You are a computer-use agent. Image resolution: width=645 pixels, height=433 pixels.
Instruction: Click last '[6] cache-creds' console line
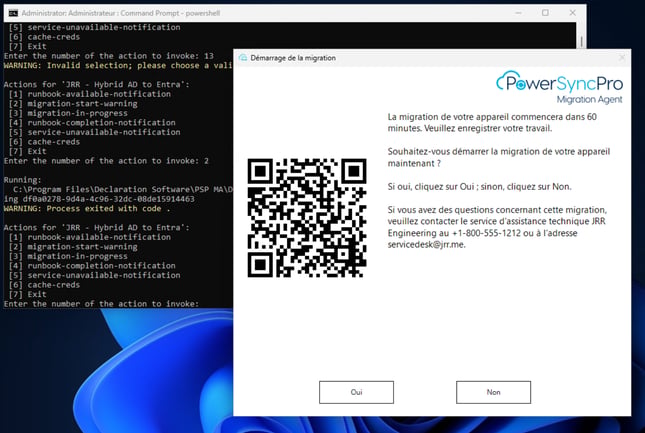click(x=44, y=285)
